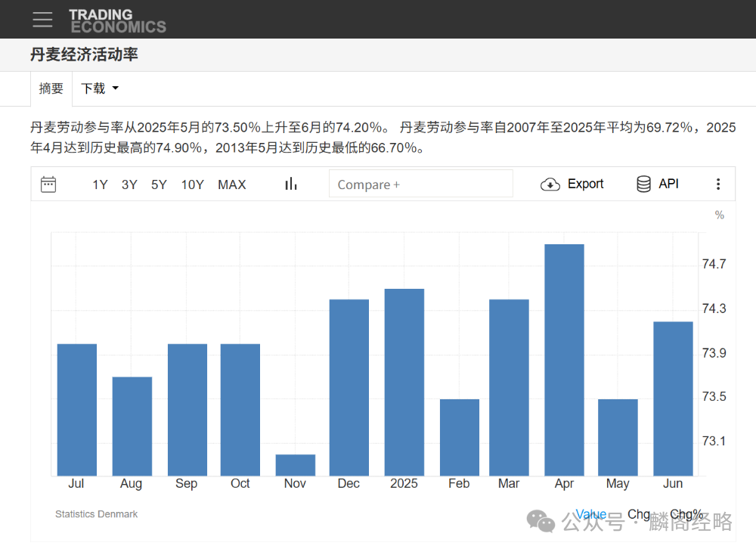756x552 pixels.
Task: Click the 2025 January bar in chart
Action: click(x=404, y=383)
